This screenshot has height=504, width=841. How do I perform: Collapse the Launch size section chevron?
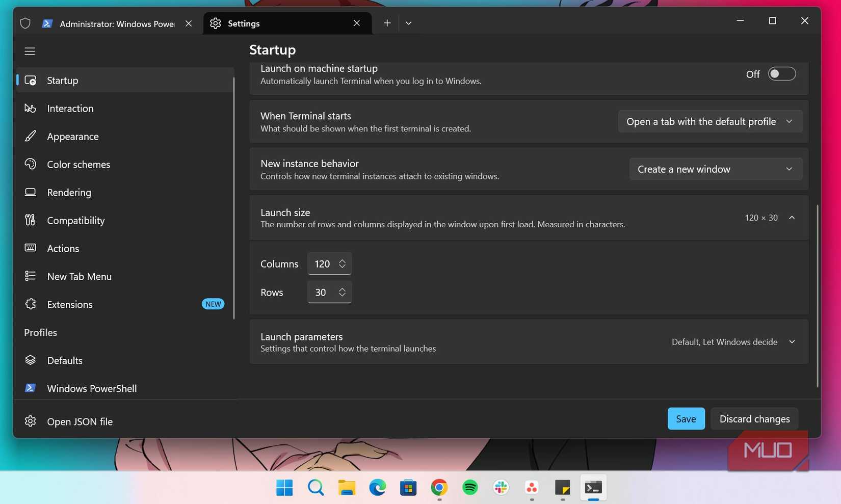792,218
